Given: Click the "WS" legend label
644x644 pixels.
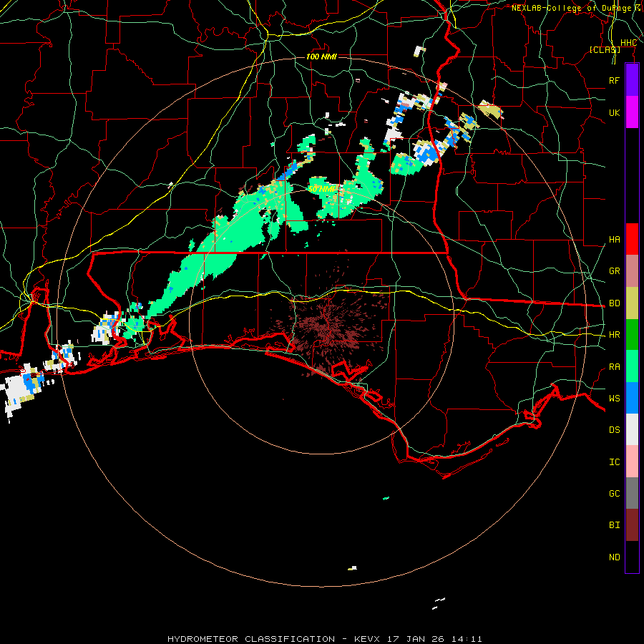Looking at the screenshot, I should click(615, 399).
